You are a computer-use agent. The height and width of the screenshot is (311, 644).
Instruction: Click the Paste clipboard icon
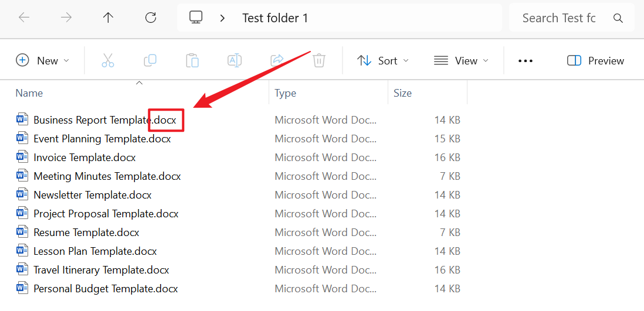click(x=192, y=60)
